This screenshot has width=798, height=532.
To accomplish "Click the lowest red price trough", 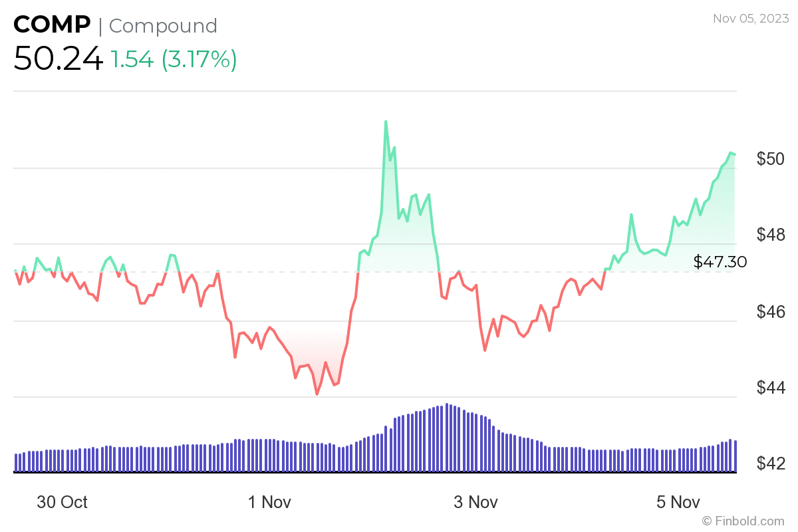I will (317, 394).
